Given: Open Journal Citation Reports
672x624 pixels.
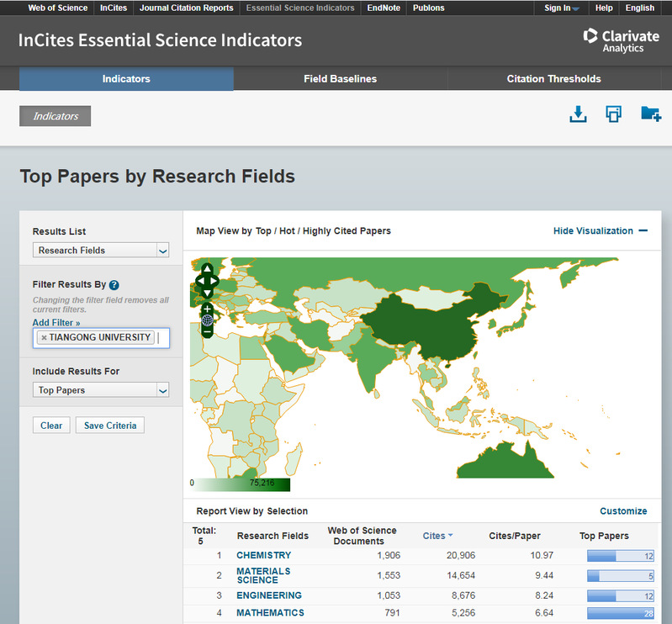Looking at the screenshot, I should pyautogui.click(x=186, y=8).
